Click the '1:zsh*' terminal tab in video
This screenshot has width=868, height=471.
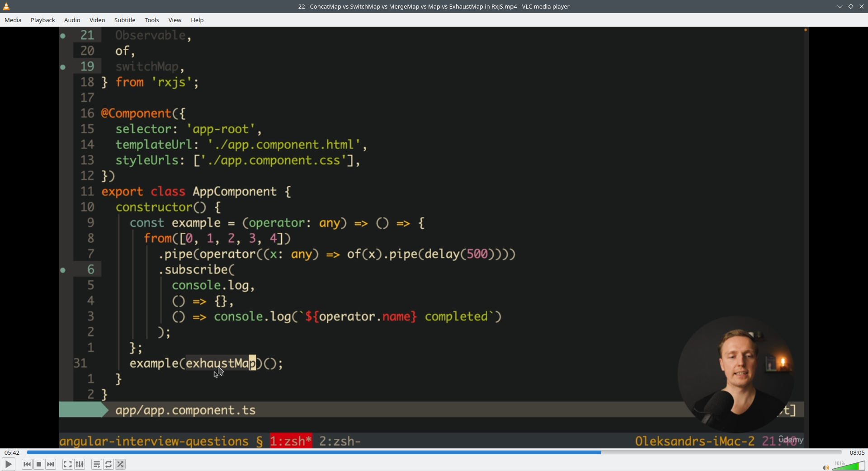tap(291, 441)
